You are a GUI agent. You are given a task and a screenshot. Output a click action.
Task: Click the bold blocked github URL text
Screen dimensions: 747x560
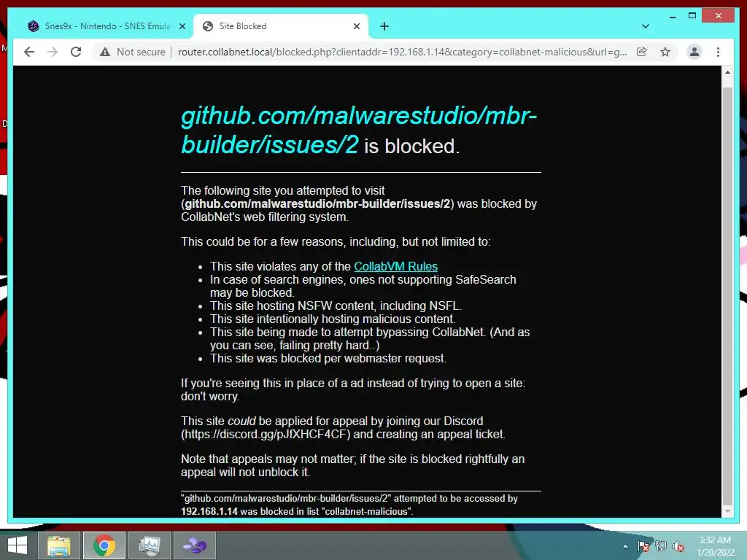[317, 204]
